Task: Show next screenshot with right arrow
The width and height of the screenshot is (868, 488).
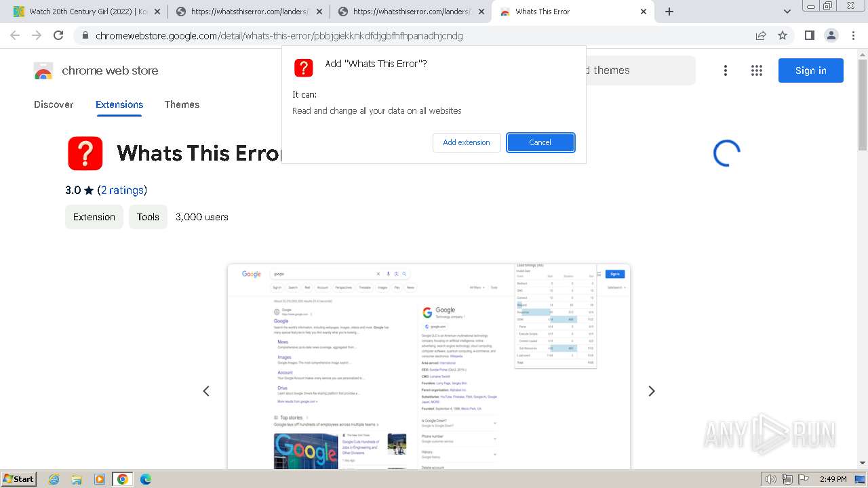Action: tap(652, 391)
